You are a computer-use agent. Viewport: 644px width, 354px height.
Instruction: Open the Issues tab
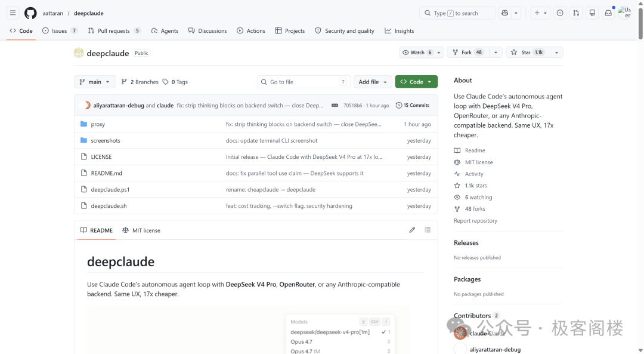point(60,31)
